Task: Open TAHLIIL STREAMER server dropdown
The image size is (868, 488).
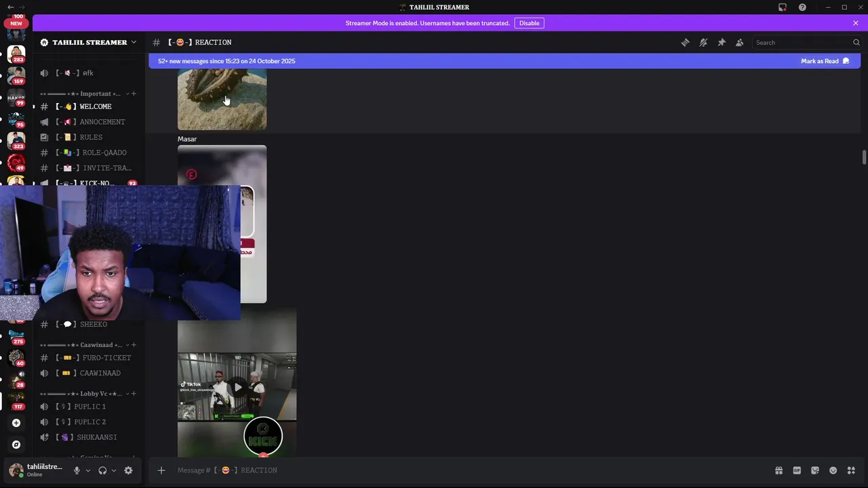Action: click(x=88, y=42)
